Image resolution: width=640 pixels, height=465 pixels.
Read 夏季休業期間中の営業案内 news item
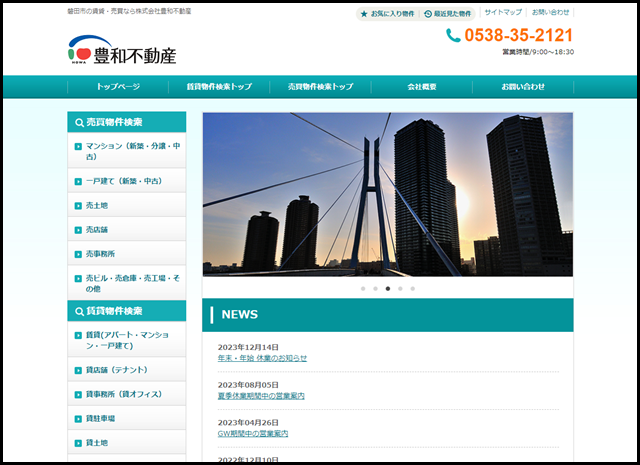(x=260, y=396)
